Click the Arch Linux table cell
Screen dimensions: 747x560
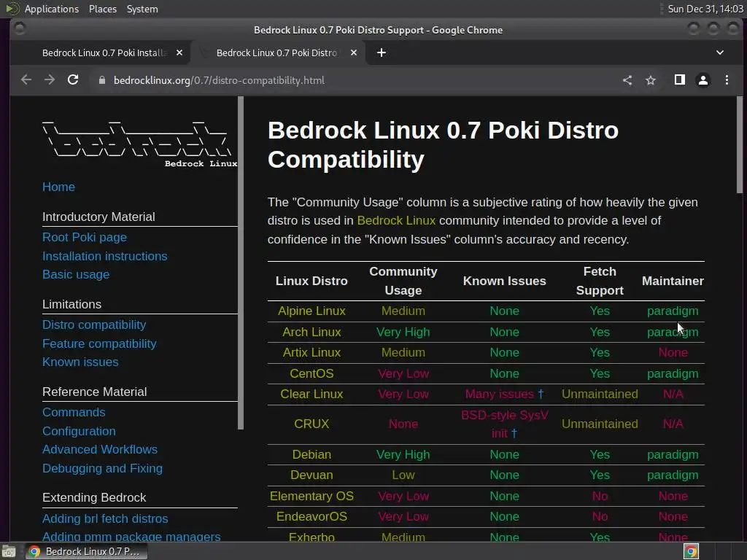click(x=311, y=332)
